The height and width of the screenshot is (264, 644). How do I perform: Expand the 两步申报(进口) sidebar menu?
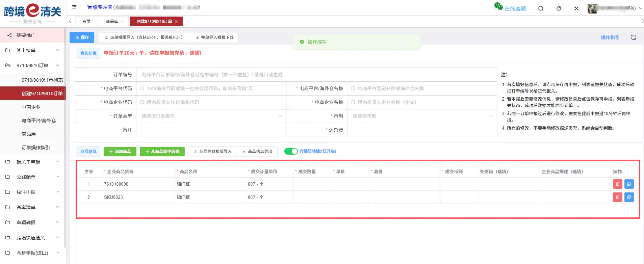pos(32,253)
